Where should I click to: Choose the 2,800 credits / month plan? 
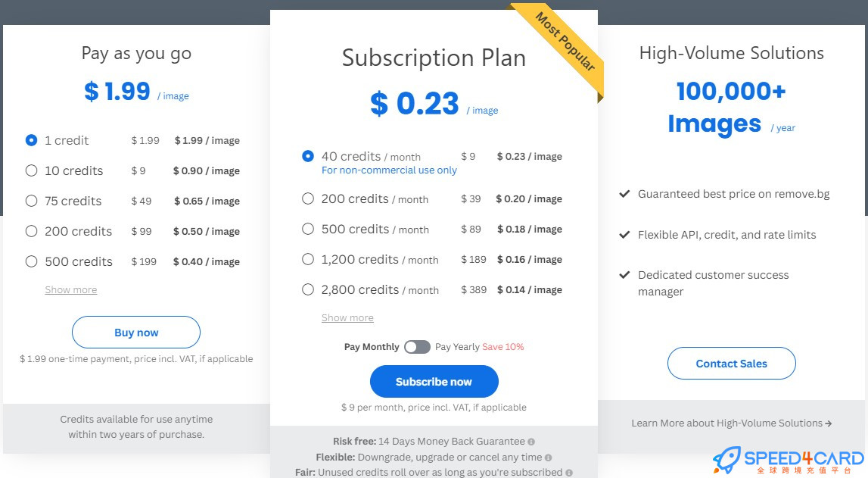coord(308,289)
